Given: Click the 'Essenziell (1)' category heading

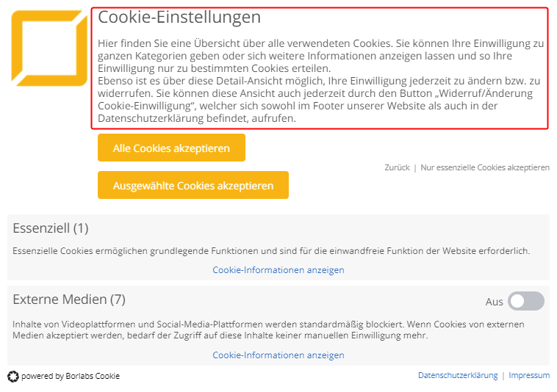Looking at the screenshot, I should pos(51,228).
